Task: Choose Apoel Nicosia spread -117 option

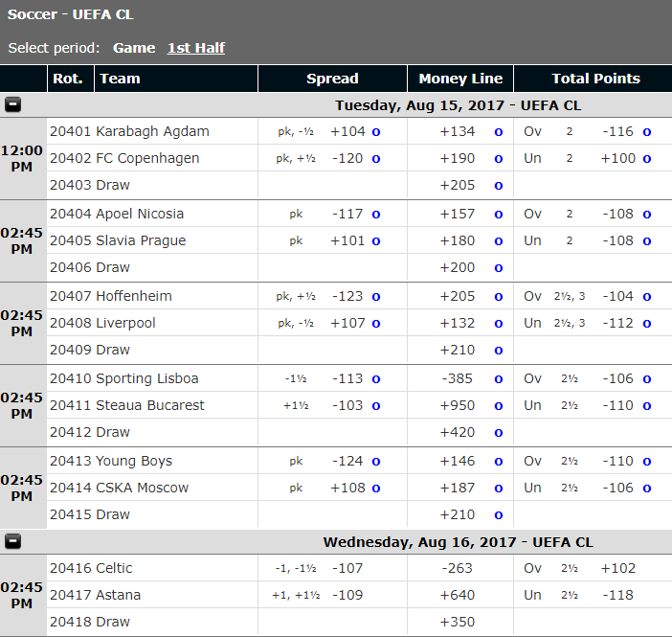Action: 376,215
